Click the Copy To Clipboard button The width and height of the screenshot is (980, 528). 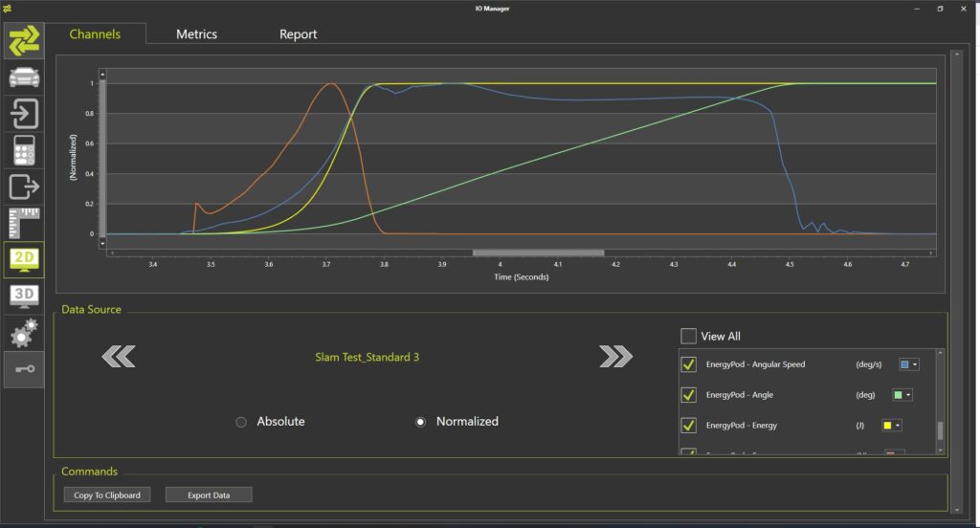click(x=106, y=495)
